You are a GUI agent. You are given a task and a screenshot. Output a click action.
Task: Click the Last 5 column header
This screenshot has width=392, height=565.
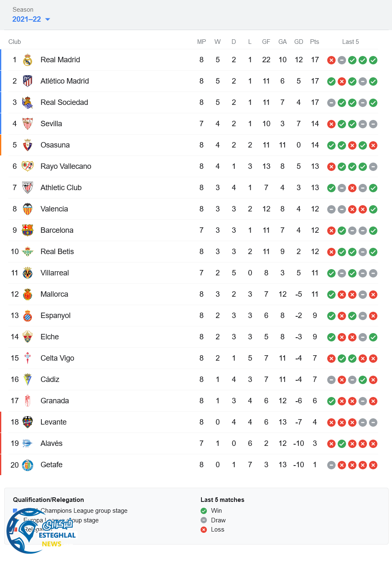click(350, 42)
